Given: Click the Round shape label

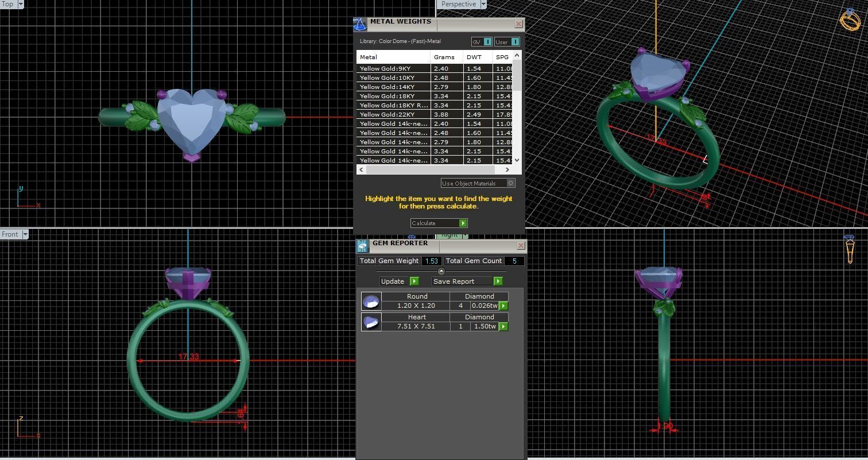Looking at the screenshot, I should [417, 296].
